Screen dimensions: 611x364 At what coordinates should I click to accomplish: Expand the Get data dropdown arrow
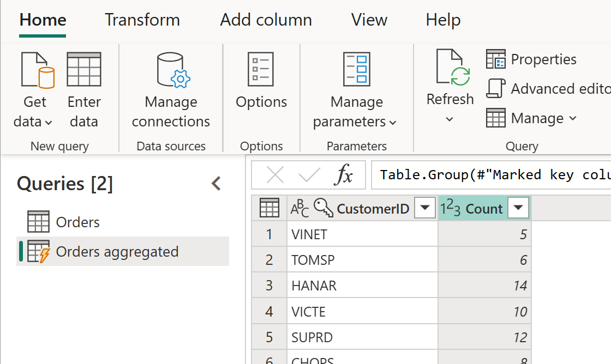pyautogui.click(x=47, y=123)
